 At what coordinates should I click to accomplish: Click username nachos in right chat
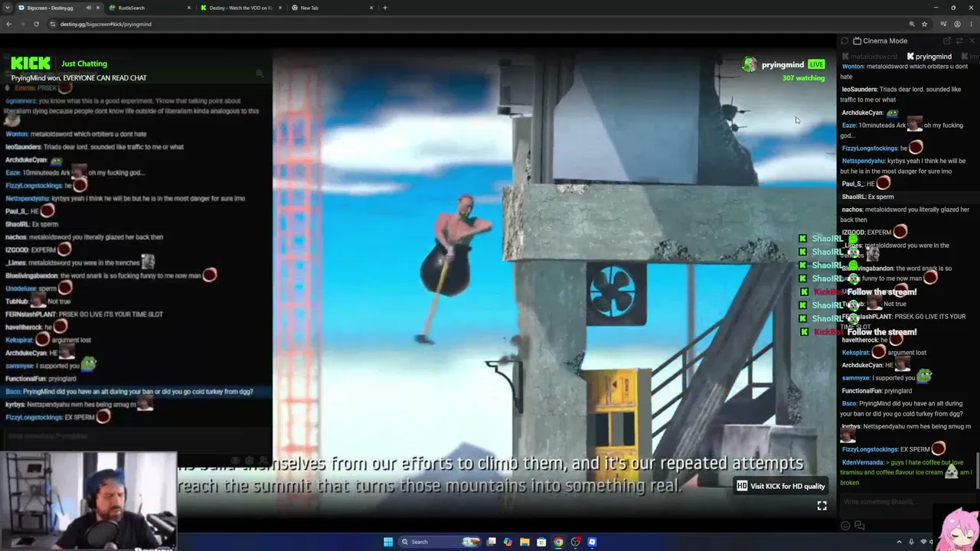pos(851,210)
